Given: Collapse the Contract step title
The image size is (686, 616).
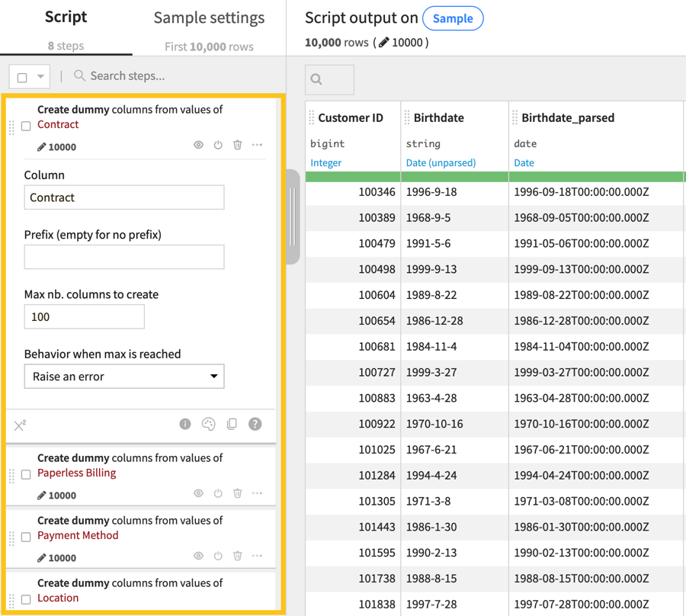Looking at the screenshot, I should point(130,117).
